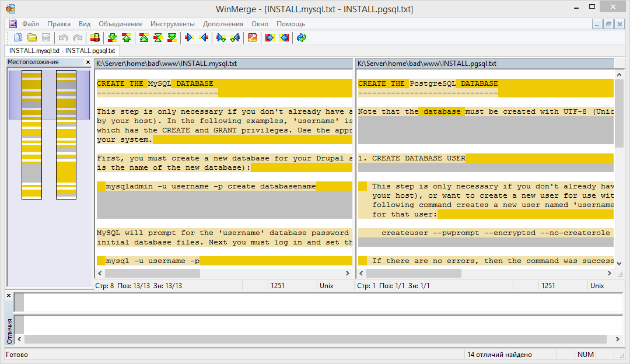Close the Отличия diff pane
This screenshot has width=630, height=364.
(9, 295)
